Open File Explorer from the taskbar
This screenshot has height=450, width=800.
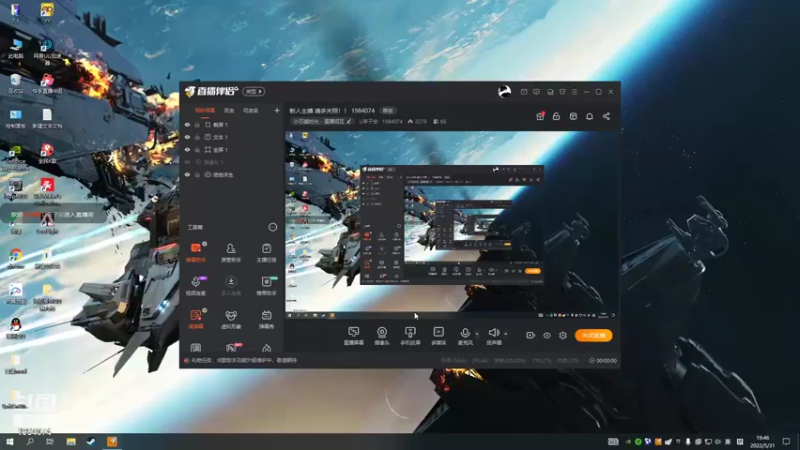(x=71, y=441)
